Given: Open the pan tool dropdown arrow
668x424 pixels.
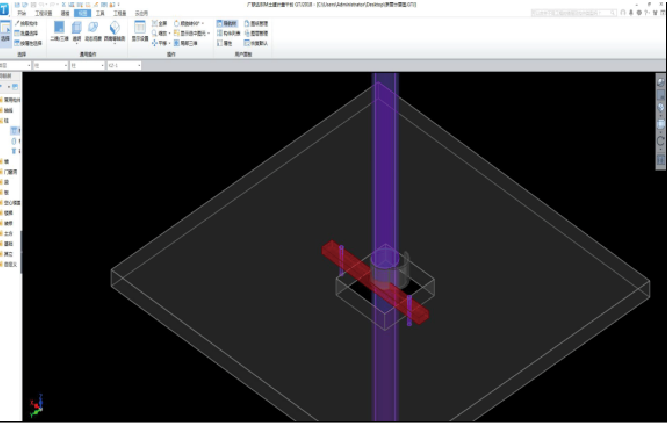Looking at the screenshot, I should [x=170, y=43].
